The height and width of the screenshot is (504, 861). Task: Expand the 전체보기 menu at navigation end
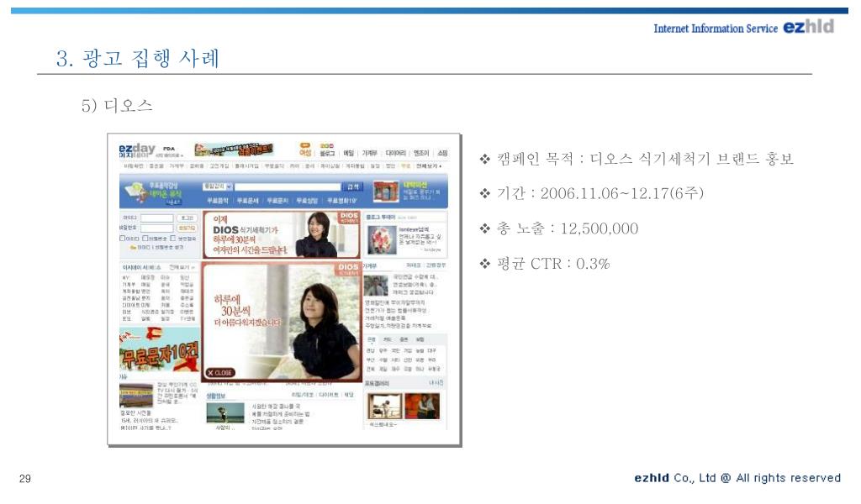(x=429, y=166)
